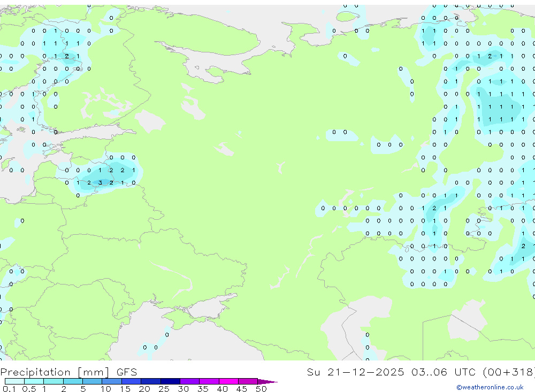Click the 'Precipitation' title word
Viewport: 535px width, 392px height.
[35, 372]
